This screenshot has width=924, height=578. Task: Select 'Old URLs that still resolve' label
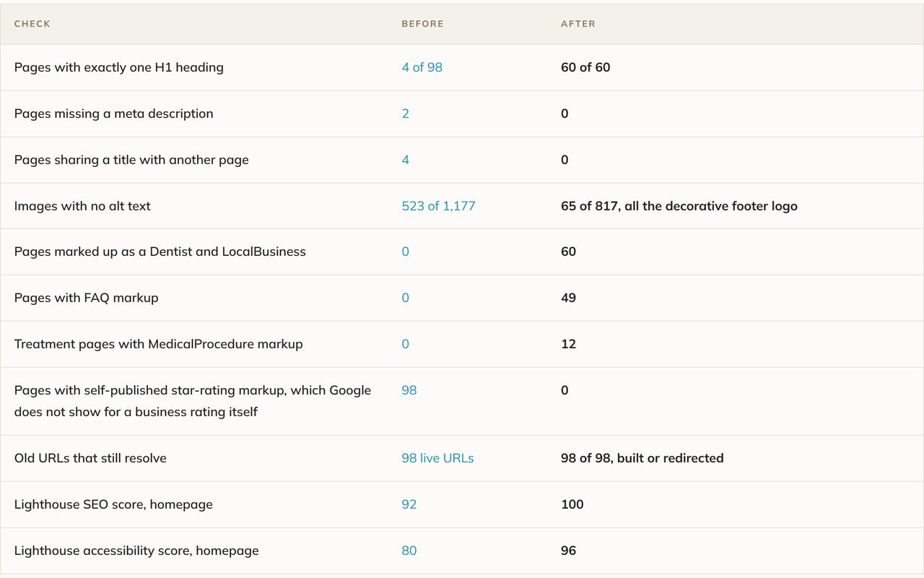coord(90,458)
